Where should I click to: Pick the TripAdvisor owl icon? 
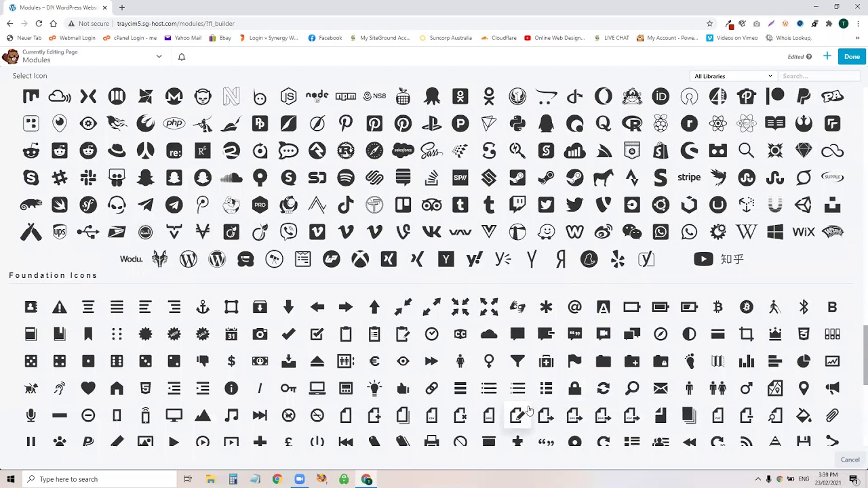click(431, 205)
